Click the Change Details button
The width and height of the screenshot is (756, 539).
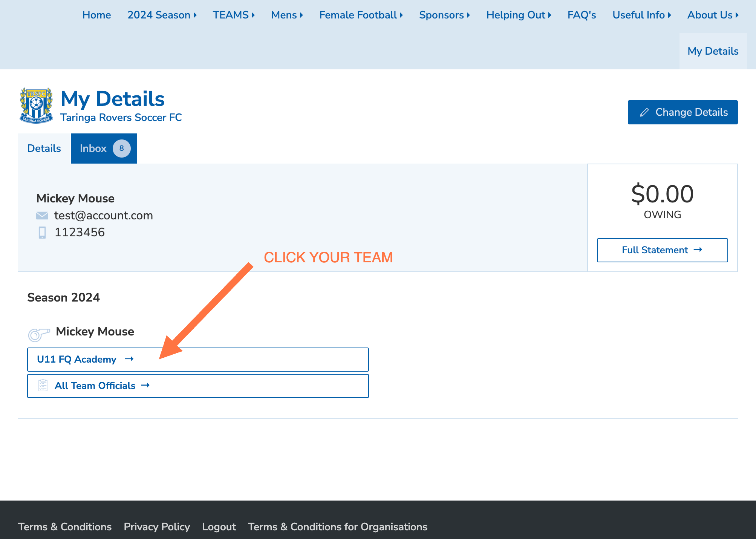pyautogui.click(x=683, y=112)
